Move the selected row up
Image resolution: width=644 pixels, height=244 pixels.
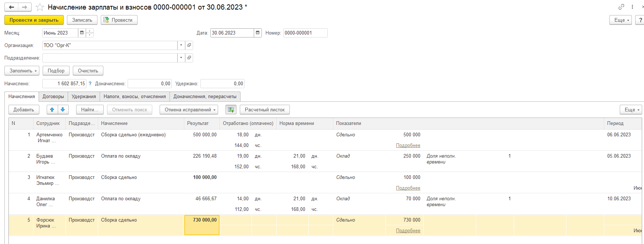point(52,110)
